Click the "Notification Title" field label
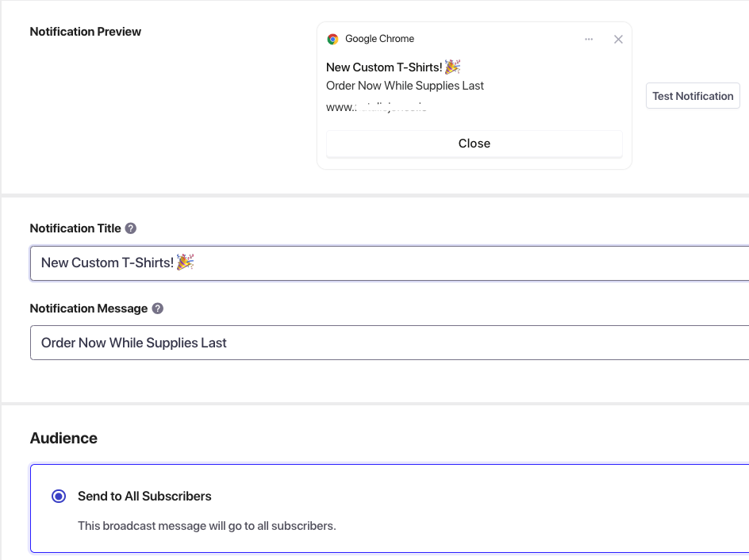Screen dimensions: 749x560 (75, 228)
